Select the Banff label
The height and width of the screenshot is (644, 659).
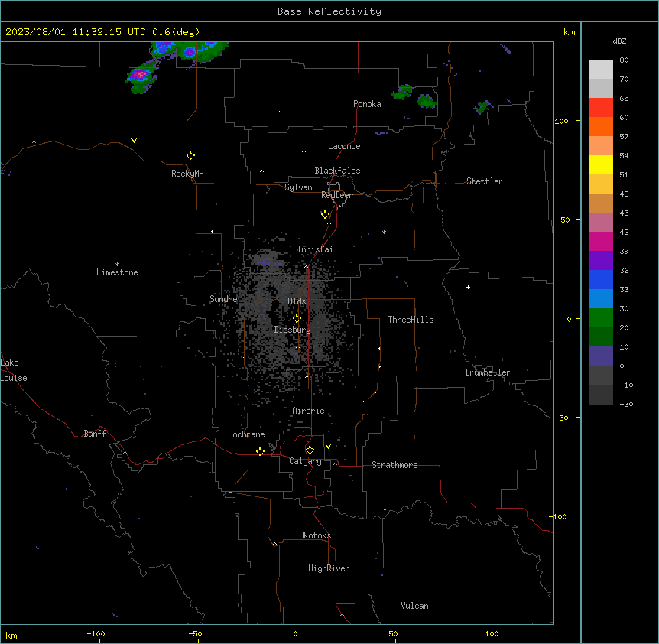tap(95, 434)
